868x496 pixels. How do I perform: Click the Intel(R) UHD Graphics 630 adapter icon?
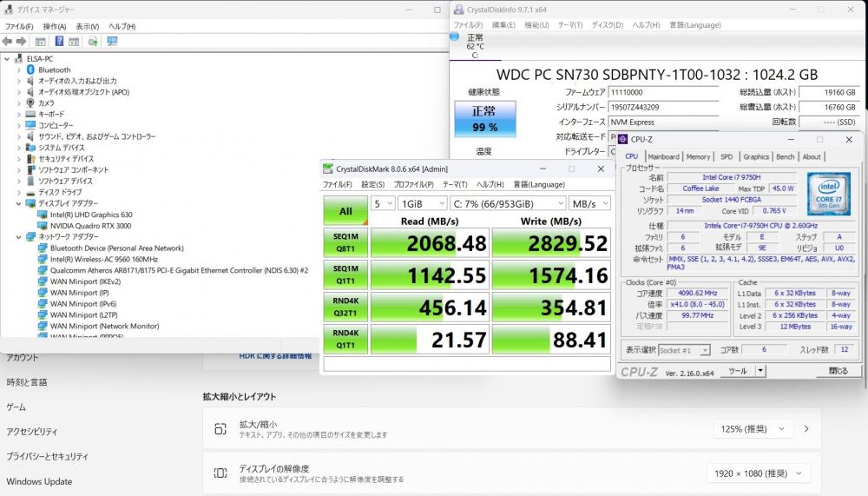tap(43, 215)
